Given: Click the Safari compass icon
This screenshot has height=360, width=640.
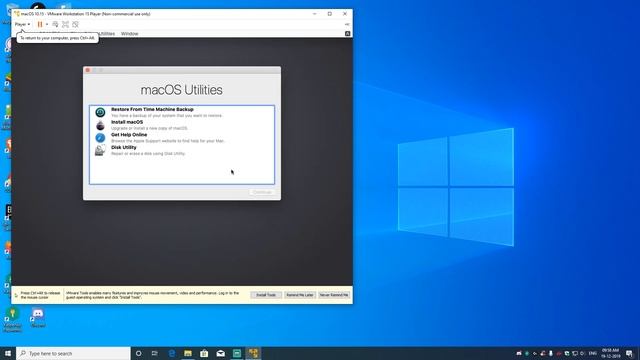Looking at the screenshot, I should click(x=100, y=138).
